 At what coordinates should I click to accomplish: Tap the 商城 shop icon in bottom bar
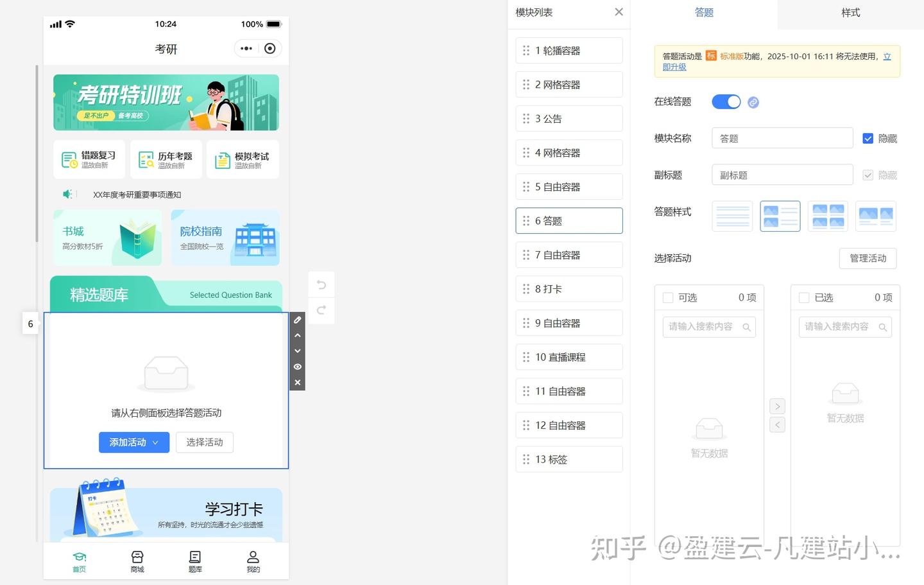pyautogui.click(x=137, y=561)
